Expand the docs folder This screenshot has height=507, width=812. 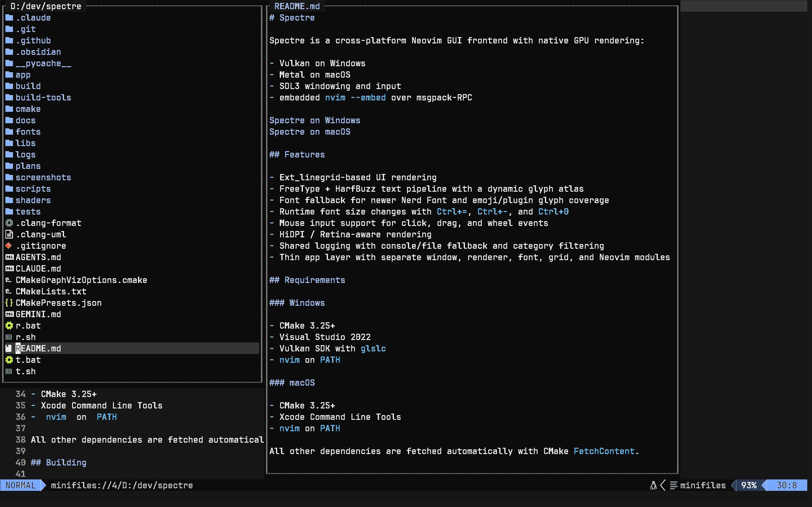(x=25, y=120)
